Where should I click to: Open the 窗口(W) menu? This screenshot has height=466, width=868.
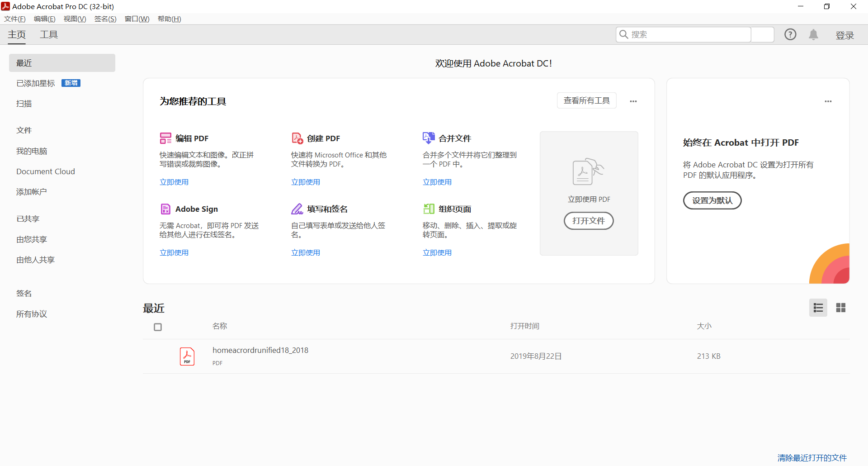(x=137, y=19)
